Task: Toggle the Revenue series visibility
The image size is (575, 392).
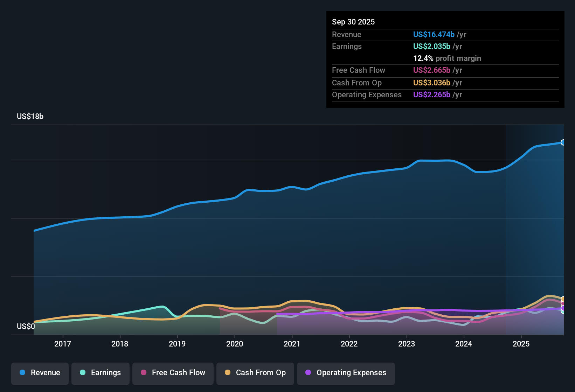Action: (x=40, y=373)
